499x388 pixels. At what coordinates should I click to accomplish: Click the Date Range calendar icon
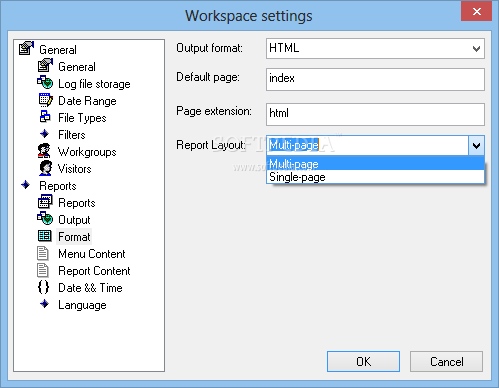pyautogui.click(x=45, y=100)
